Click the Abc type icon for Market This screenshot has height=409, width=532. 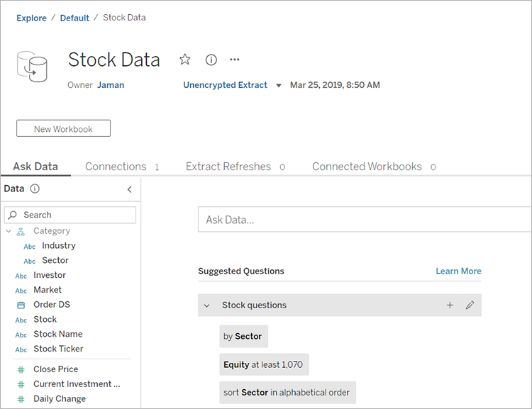(21, 291)
